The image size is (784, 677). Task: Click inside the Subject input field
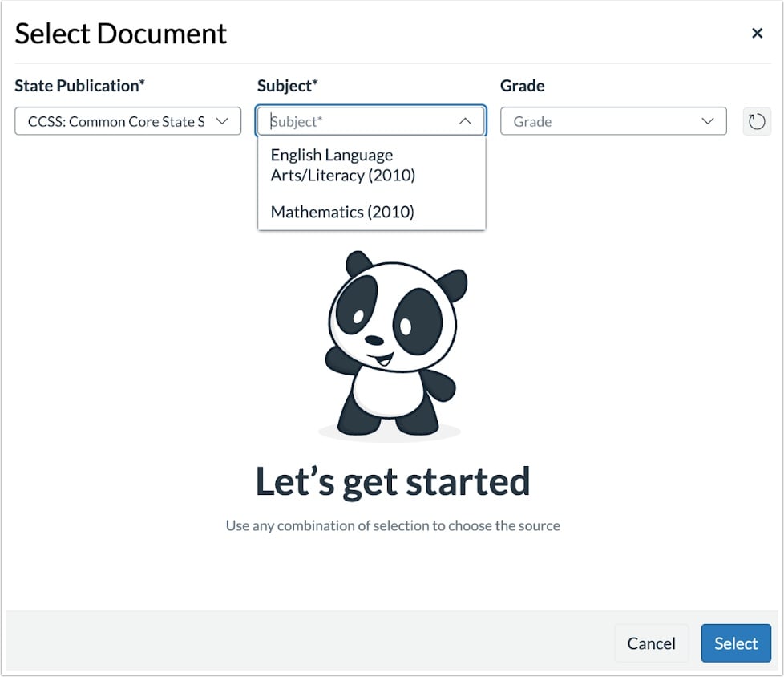pos(361,121)
